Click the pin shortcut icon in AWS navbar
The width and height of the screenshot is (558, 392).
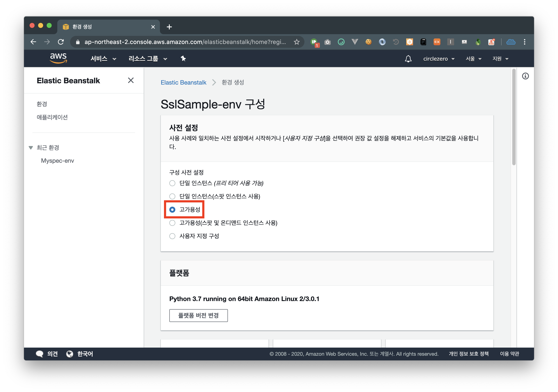coord(183,59)
